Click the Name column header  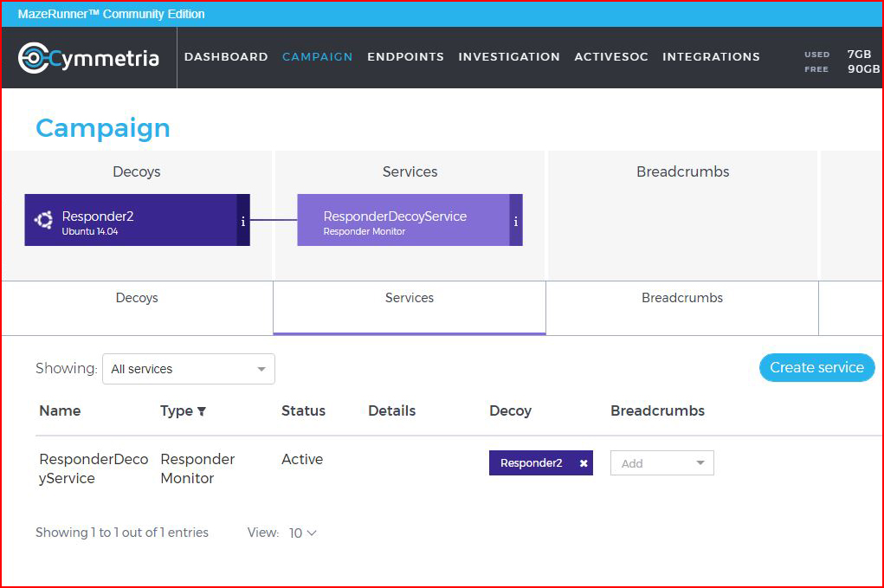coord(60,411)
